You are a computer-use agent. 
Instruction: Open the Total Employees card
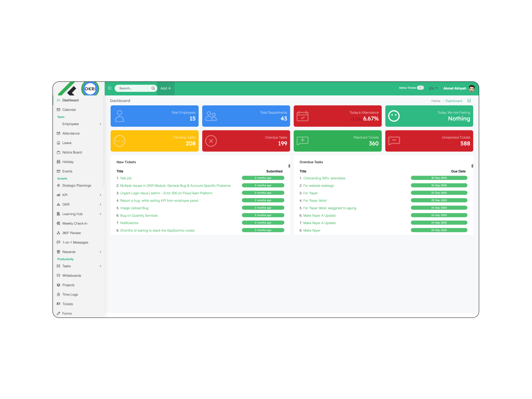coord(154,116)
